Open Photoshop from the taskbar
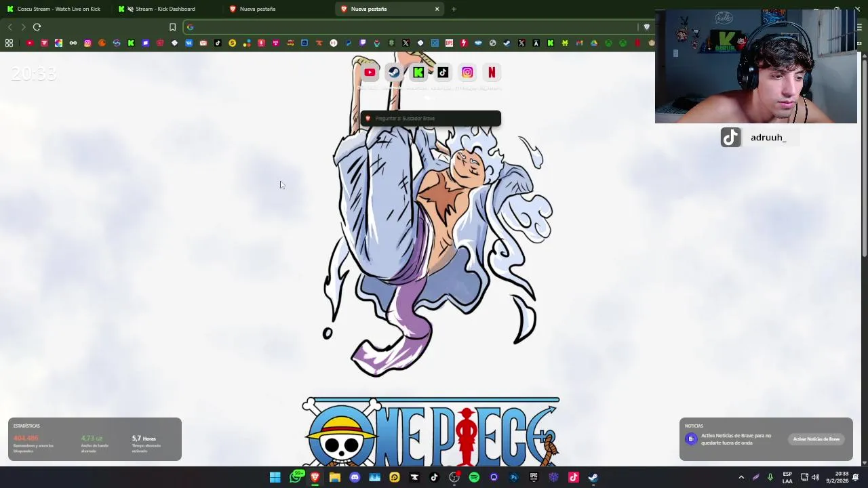The image size is (868, 488). click(513, 477)
